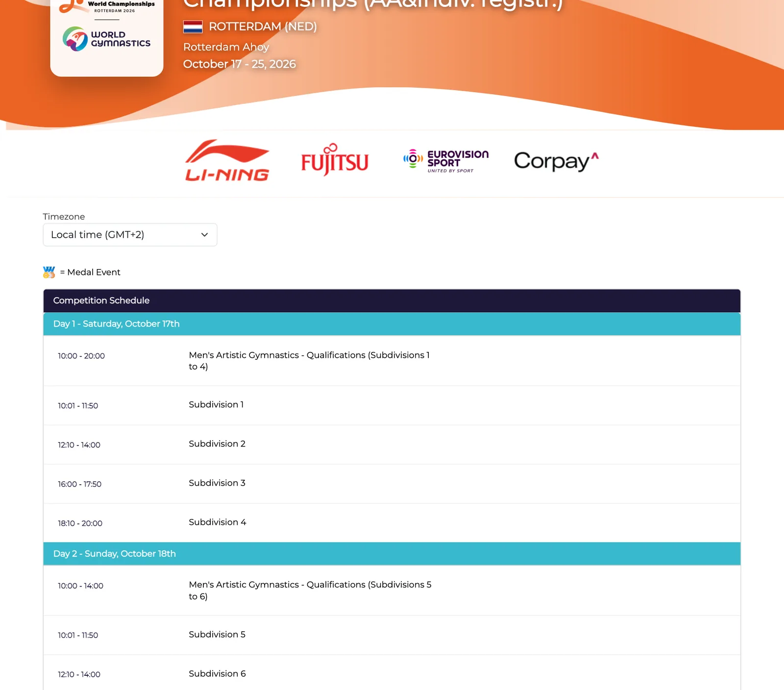Click the Netherlands flag icon

[x=193, y=26]
